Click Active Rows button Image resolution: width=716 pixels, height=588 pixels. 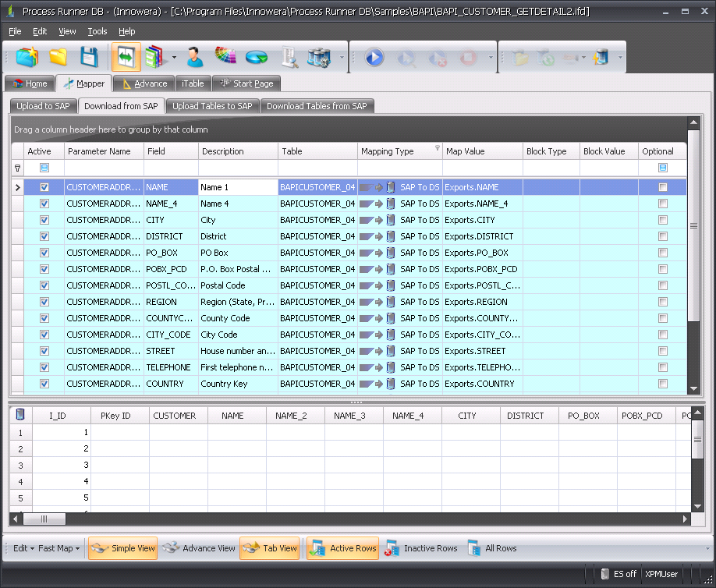342,548
